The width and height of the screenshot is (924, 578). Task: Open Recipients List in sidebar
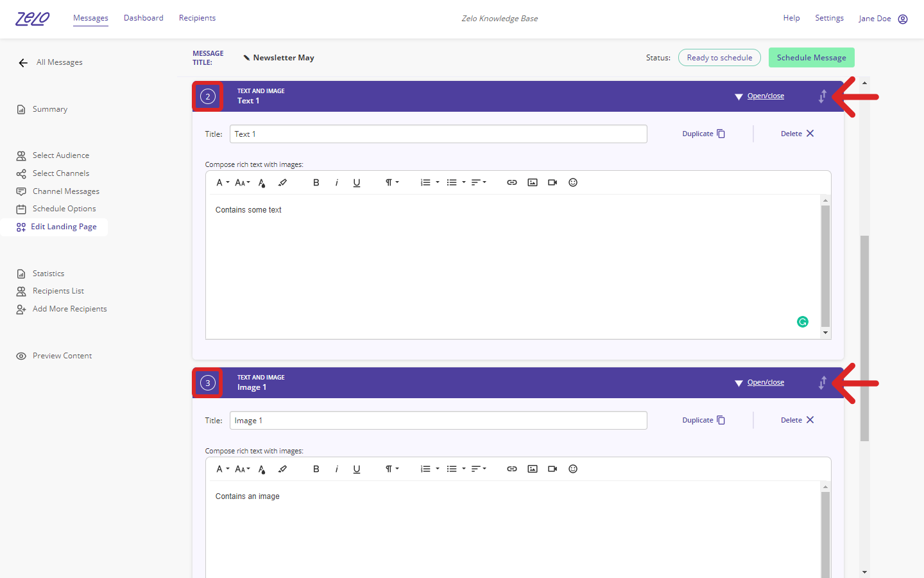click(x=50, y=291)
